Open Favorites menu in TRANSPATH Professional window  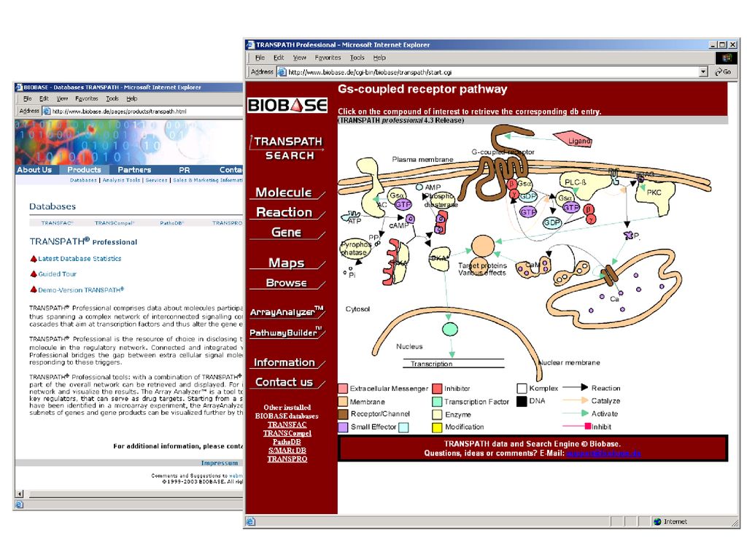(x=328, y=58)
